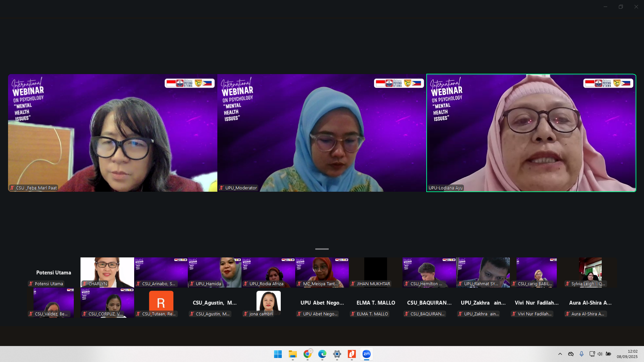Click UPU_Moderator video tile
The height and width of the screenshot is (362, 644).
click(322, 133)
